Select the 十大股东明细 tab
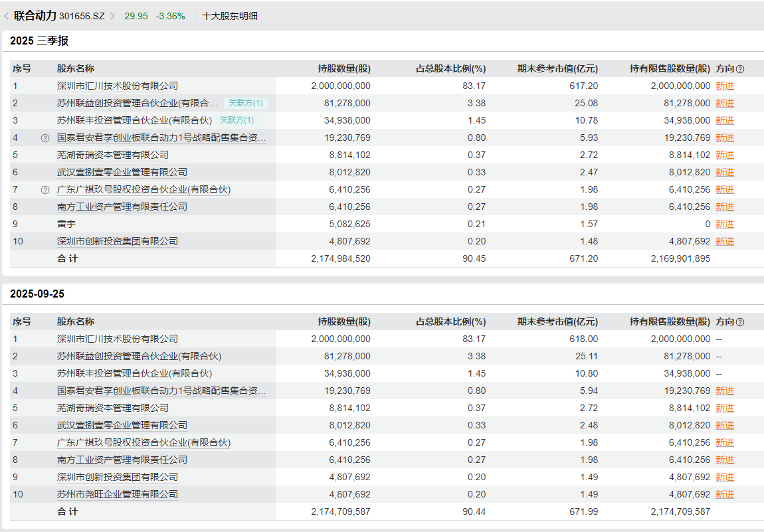The image size is (764, 532). click(x=229, y=16)
